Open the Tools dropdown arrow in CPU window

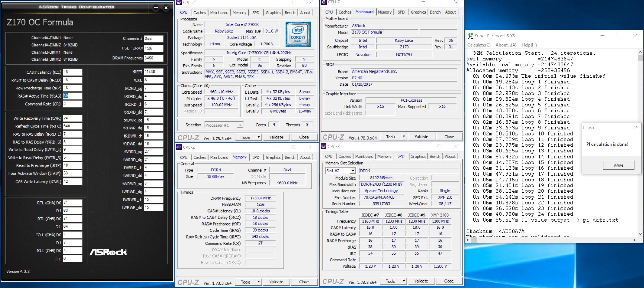click(x=258, y=137)
